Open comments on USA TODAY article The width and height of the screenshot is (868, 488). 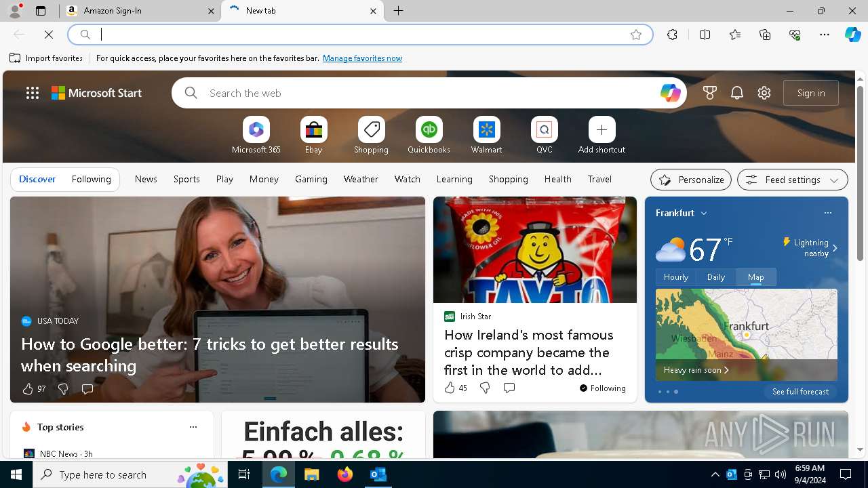(x=87, y=389)
